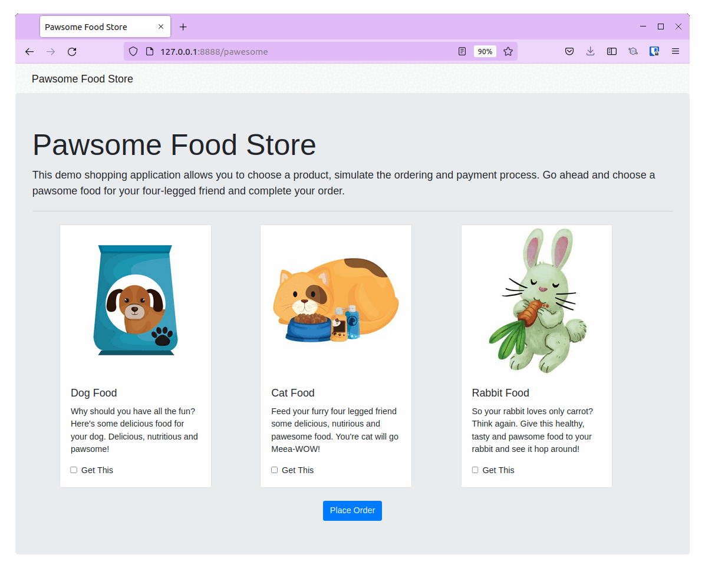705x588 pixels.
Task: Toggle the browser sidebar
Action: [x=611, y=51]
